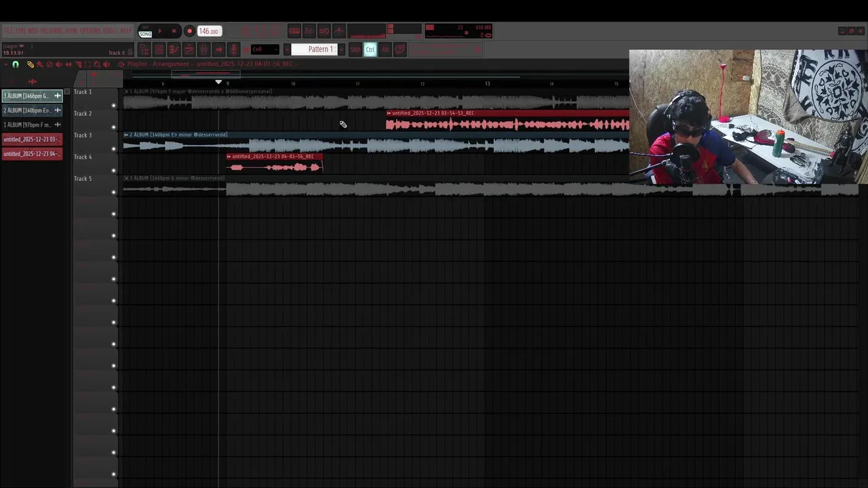
Task: Toggle mute dot on Track 1
Action: (x=113, y=105)
